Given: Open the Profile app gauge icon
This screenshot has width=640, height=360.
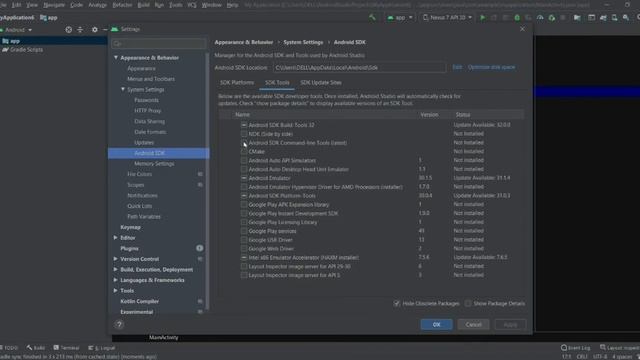Looking at the screenshot, I should 540,18.
